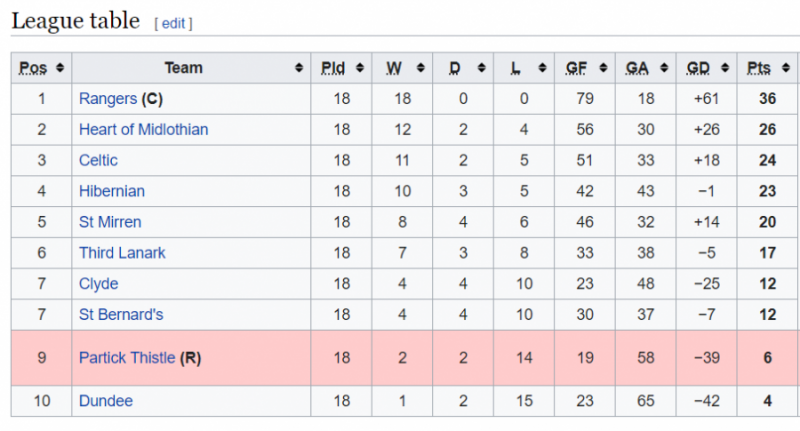This screenshot has height=431, width=800.
Task: Select the Third Lanark link
Action: click(122, 253)
